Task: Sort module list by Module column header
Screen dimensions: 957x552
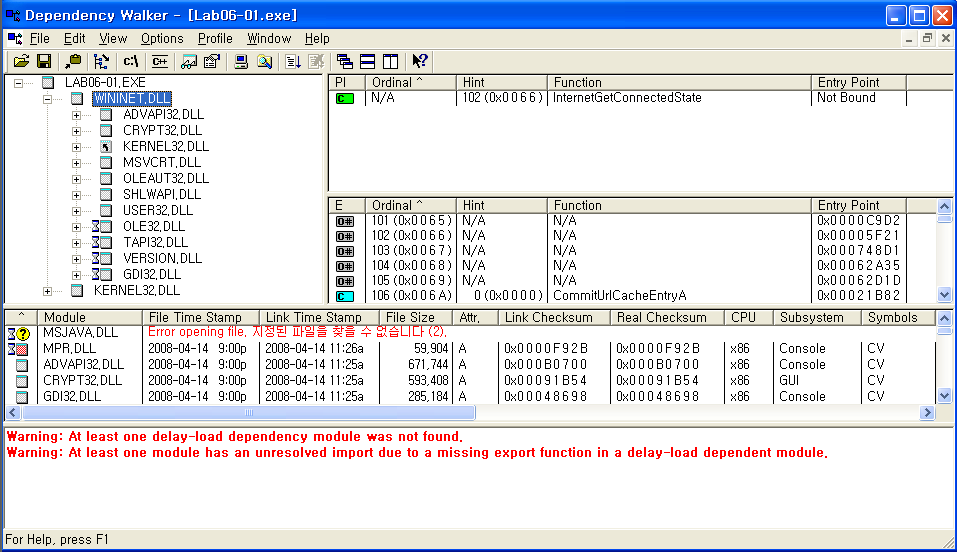Action: (x=90, y=318)
